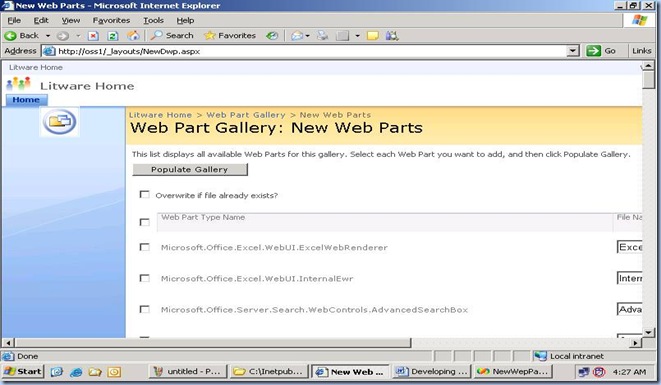Click the address bar URL field
The width and height of the screenshot is (661, 385).
[311, 51]
